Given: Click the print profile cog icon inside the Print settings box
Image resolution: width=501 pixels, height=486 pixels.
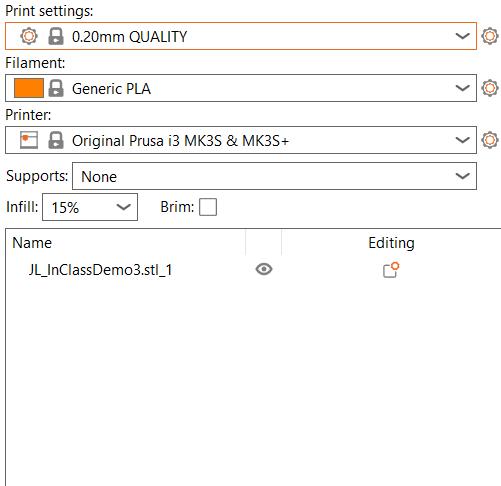Looking at the screenshot, I should coord(29,36).
